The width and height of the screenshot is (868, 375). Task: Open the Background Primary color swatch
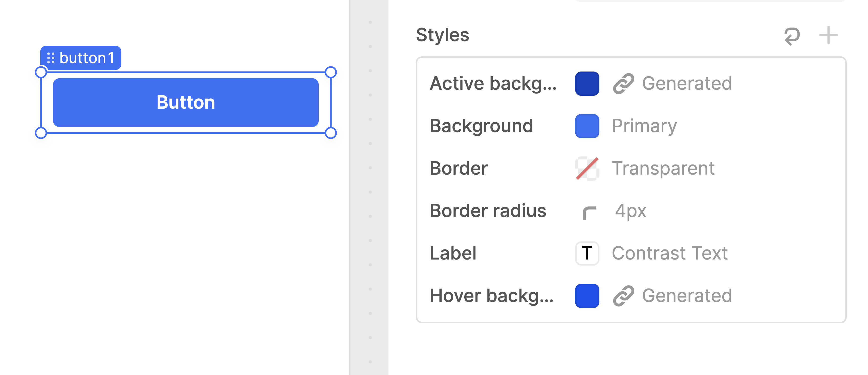587,126
